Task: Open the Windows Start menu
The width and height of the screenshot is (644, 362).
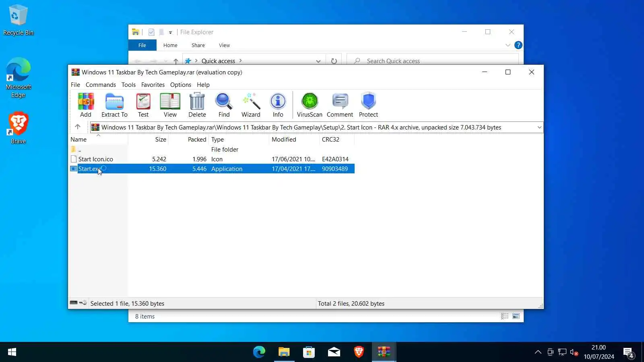Action: (12, 352)
